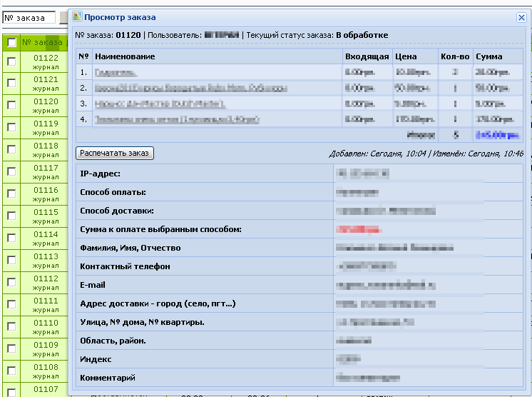Enable checkbox of order 01112
The width and height of the screenshot is (532, 397).
click(x=11, y=283)
